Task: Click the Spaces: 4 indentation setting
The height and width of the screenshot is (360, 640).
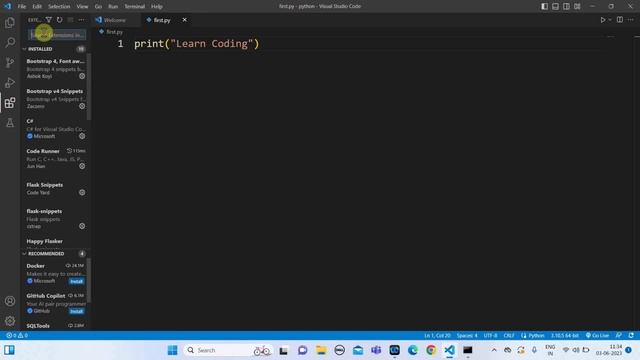Action: (467, 336)
